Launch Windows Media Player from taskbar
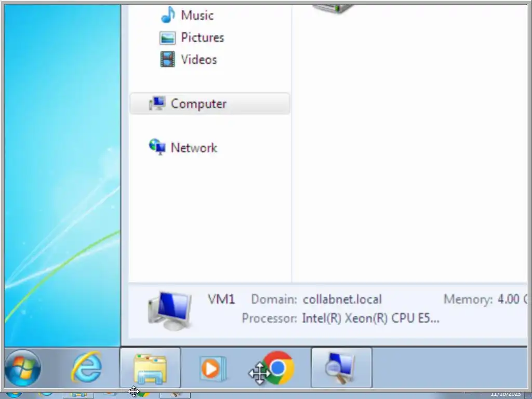532x399 pixels. (x=212, y=368)
